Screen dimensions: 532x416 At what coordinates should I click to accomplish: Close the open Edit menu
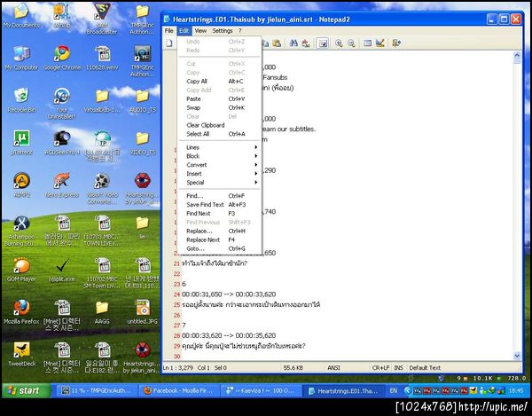[x=184, y=31]
